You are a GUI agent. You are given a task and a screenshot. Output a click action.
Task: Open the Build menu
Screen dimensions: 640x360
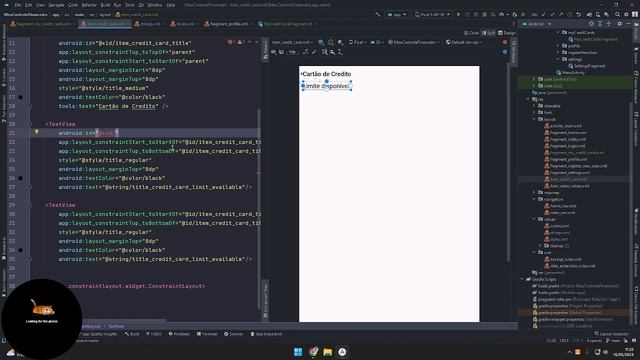(x=105, y=5)
